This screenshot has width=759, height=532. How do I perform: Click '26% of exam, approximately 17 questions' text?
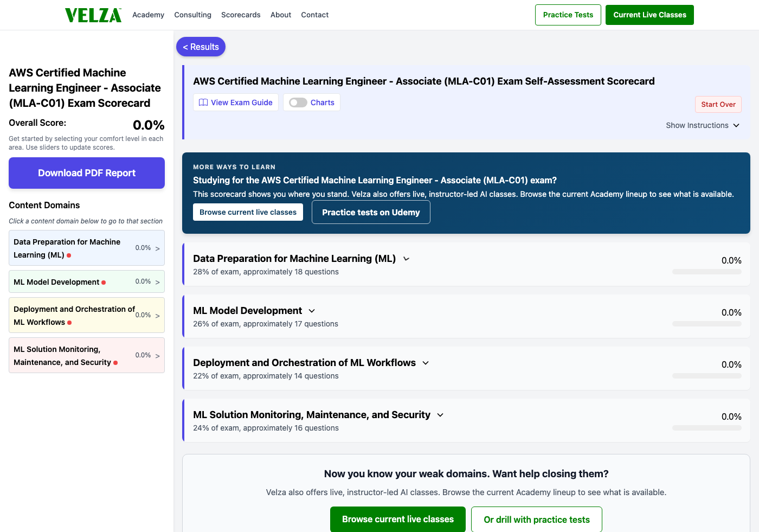[x=266, y=324]
